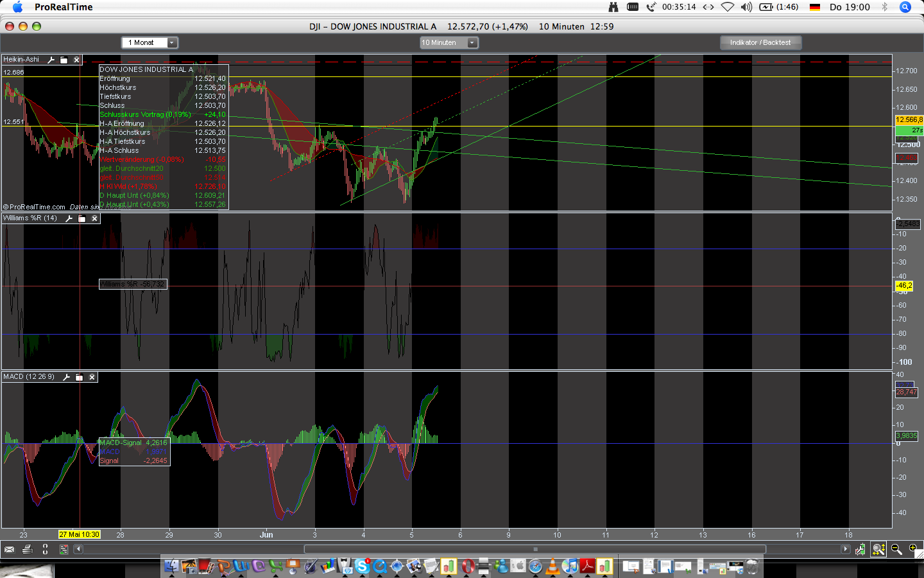Click the yellow -46,2 Williams value tag

[904, 285]
